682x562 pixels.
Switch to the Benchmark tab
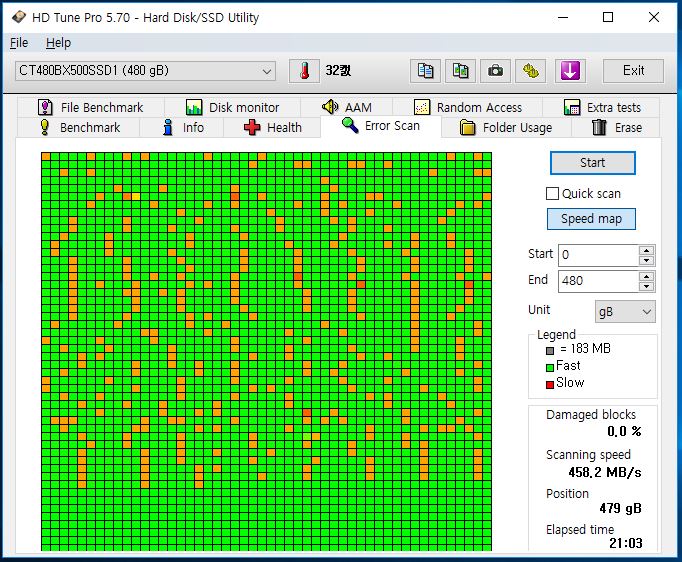pyautogui.click(x=79, y=127)
